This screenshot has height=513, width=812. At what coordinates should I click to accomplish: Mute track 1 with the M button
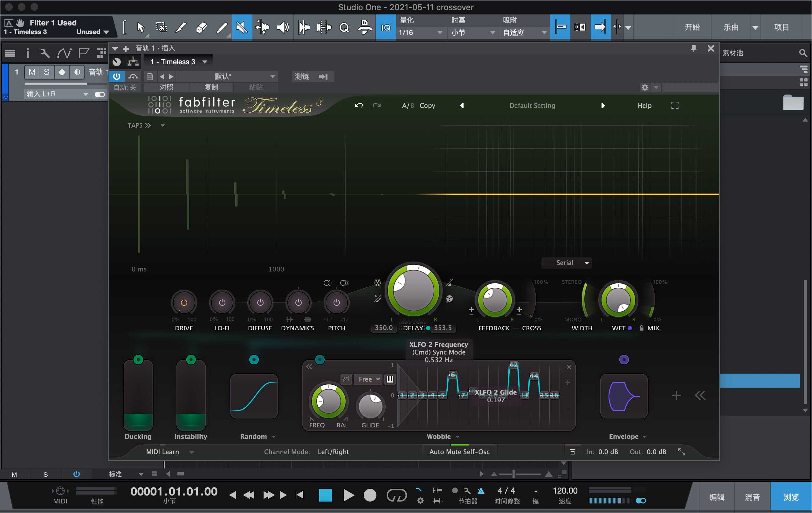pos(32,72)
